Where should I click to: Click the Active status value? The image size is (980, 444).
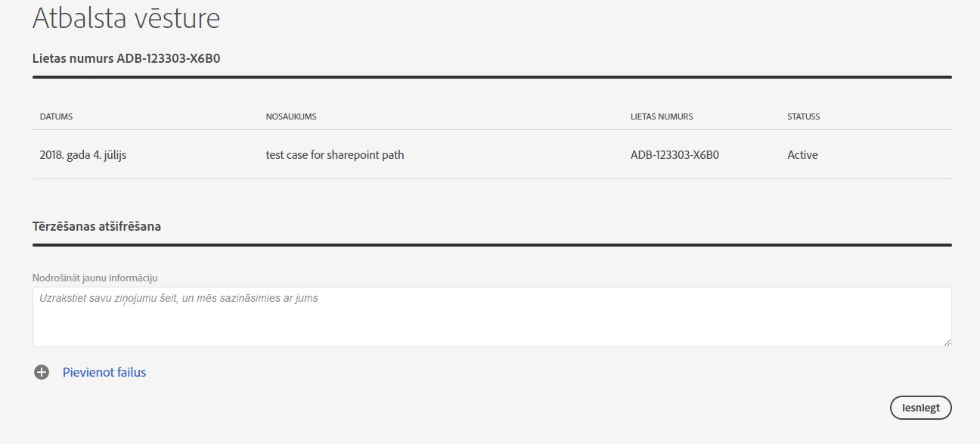[802, 155]
